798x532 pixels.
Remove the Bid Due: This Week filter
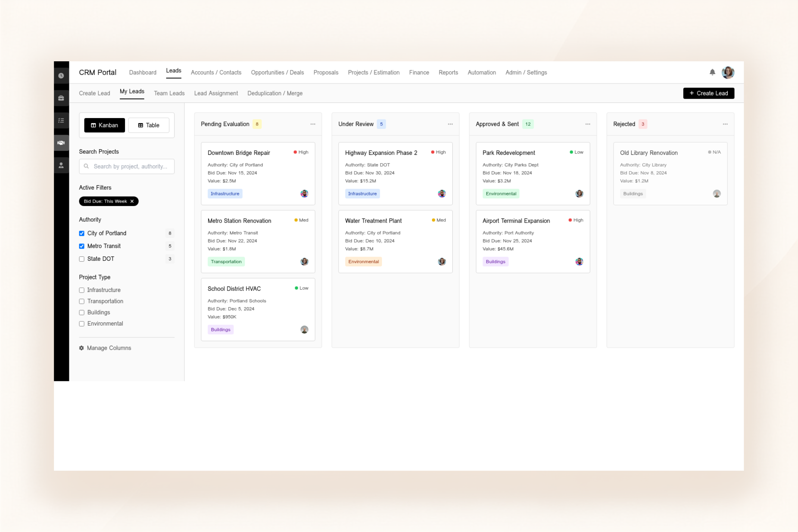click(x=132, y=201)
